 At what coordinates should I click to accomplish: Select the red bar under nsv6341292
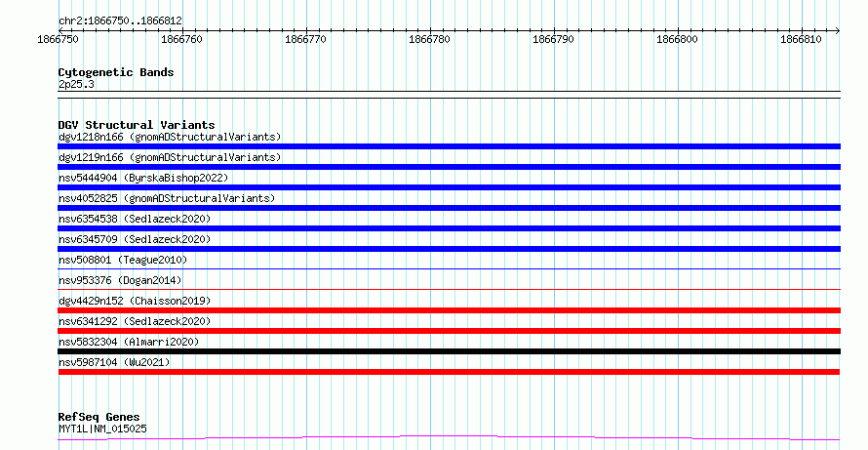tap(449, 331)
